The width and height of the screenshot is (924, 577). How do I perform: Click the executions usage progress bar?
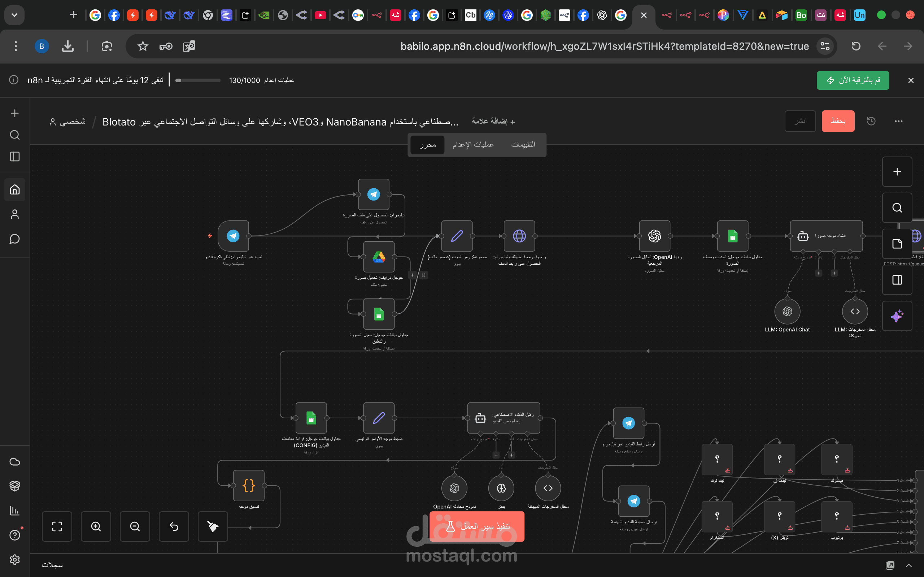(198, 80)
